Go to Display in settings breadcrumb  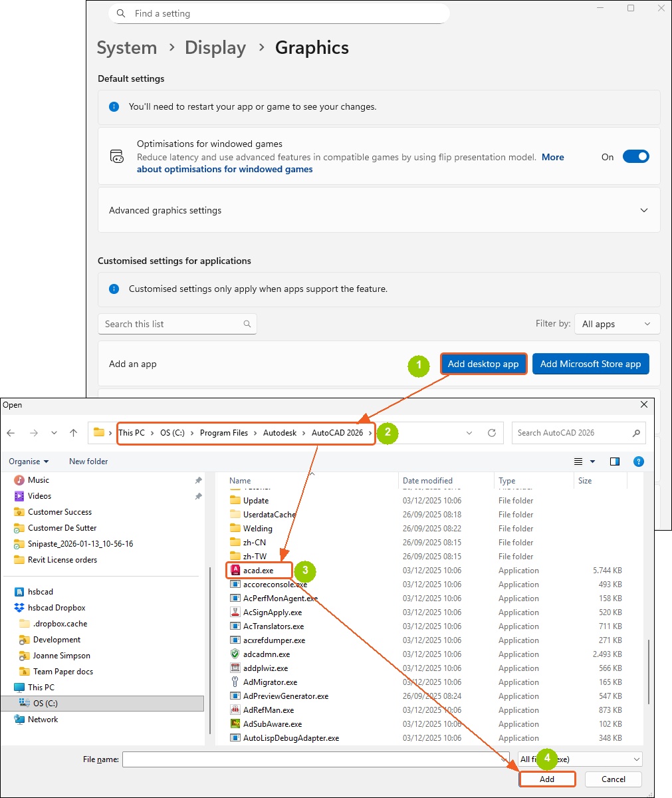click(215, 48)
